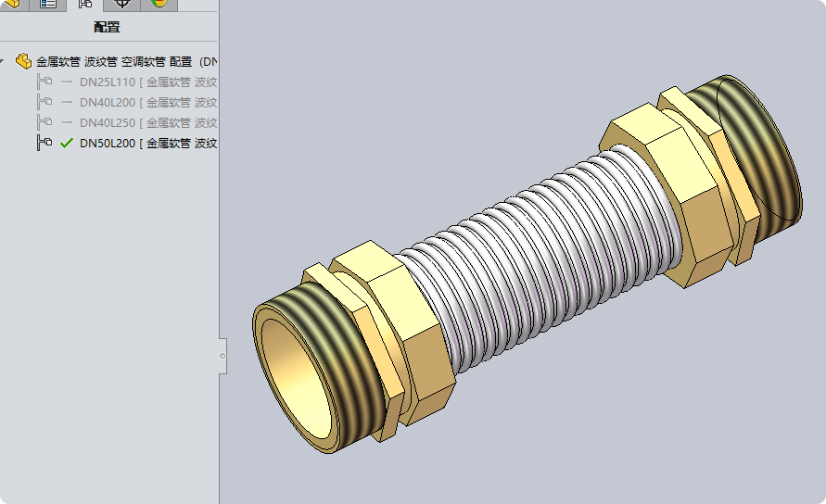
Task: Open the DimXpertManager crosshair tab
Action: point(122,5)
